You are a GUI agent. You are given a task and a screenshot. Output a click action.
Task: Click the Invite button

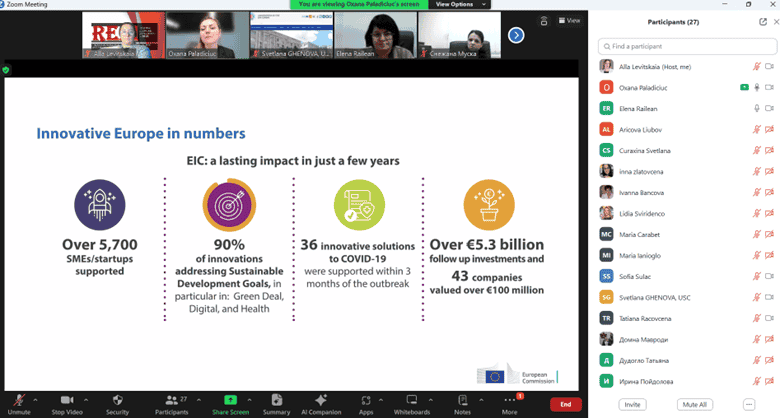[632, 405]
